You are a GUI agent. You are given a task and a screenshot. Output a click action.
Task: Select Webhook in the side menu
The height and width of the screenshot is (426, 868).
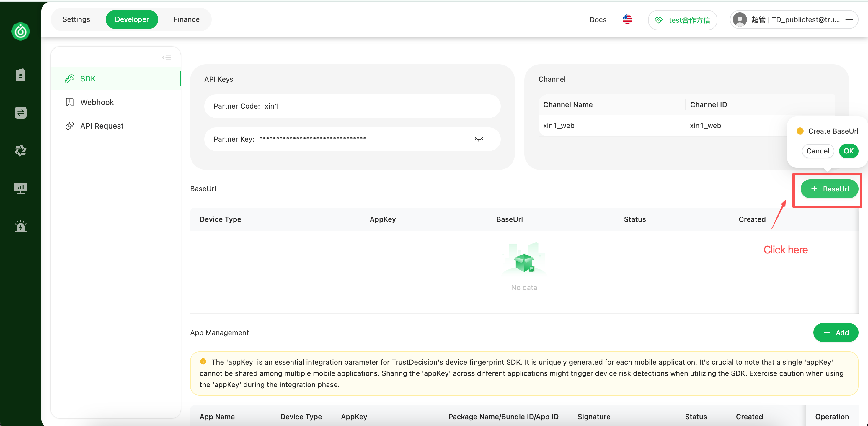point(116,102)
